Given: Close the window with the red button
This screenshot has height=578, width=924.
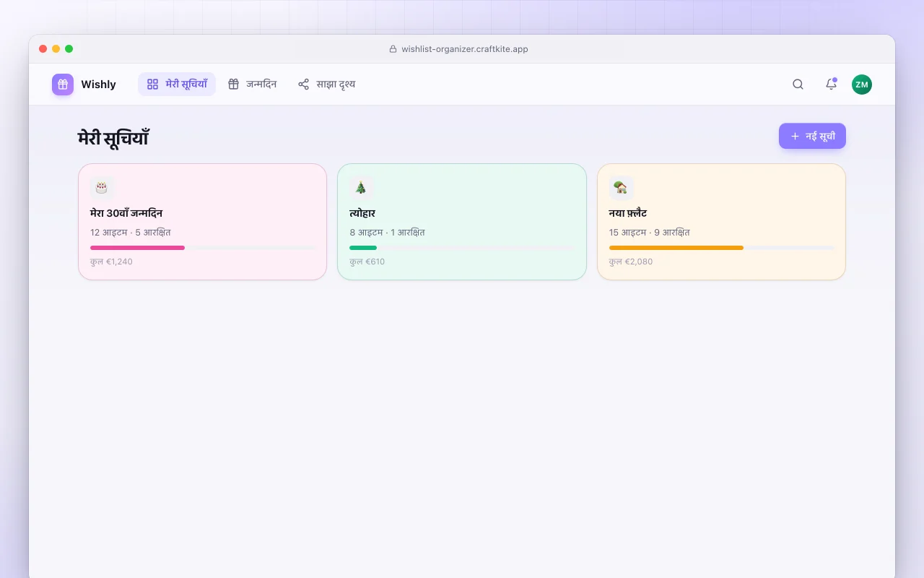Looking at the screenshot, I should [x=43, y=49].
